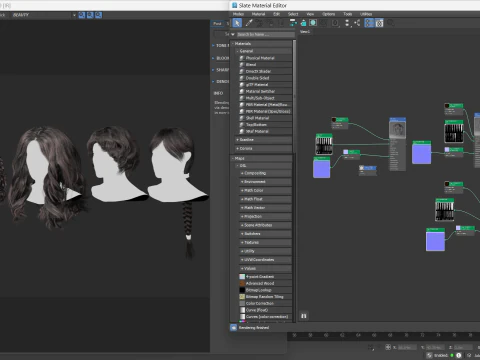Viewport: 480px width, 360px height.
Task: Select the Blend material entry
Action: [265, 65]
